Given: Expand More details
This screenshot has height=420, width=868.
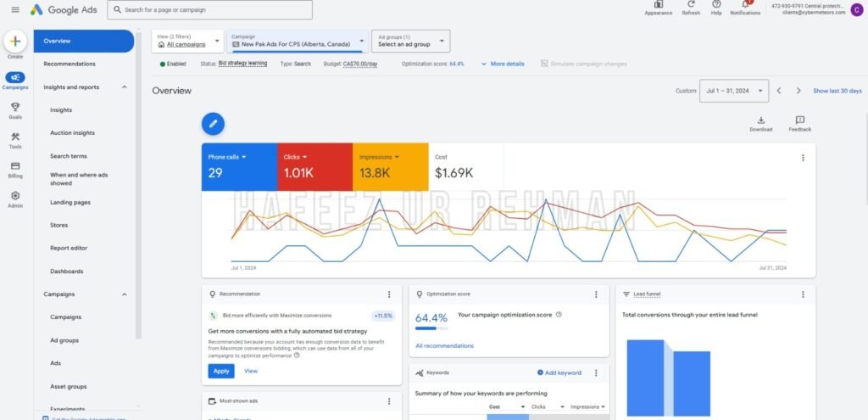Looking at the screenshot, I should point(503,64).
